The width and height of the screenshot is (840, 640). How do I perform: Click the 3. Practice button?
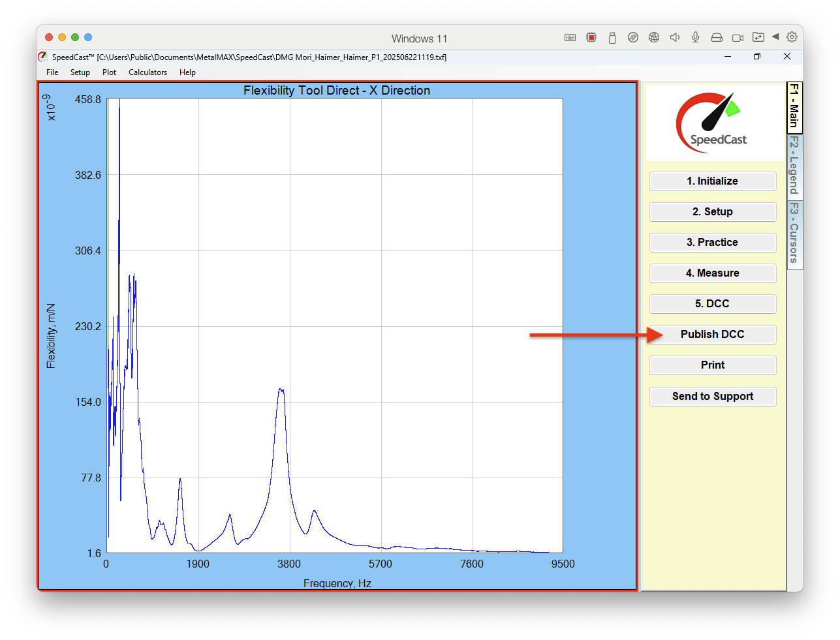pyautogui.click(x=713, y=243)
